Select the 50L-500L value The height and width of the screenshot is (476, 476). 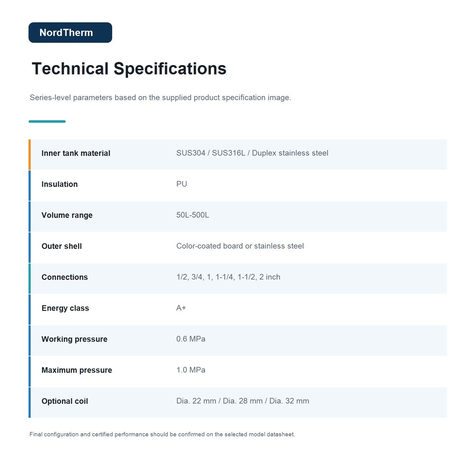(x=193, y=215)
